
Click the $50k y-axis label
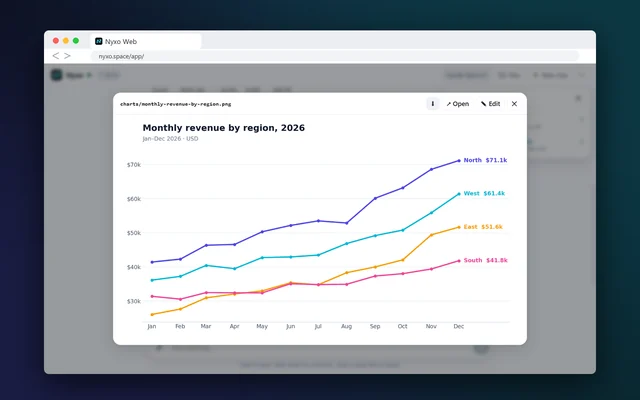click(134, 233)
